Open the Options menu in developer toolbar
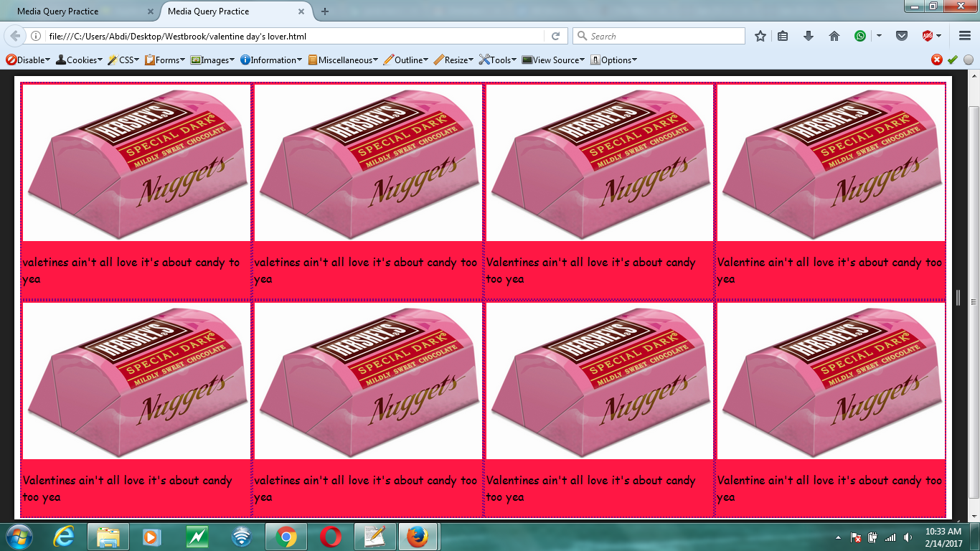This screenshot has height=551, width=980. (613, 60)
